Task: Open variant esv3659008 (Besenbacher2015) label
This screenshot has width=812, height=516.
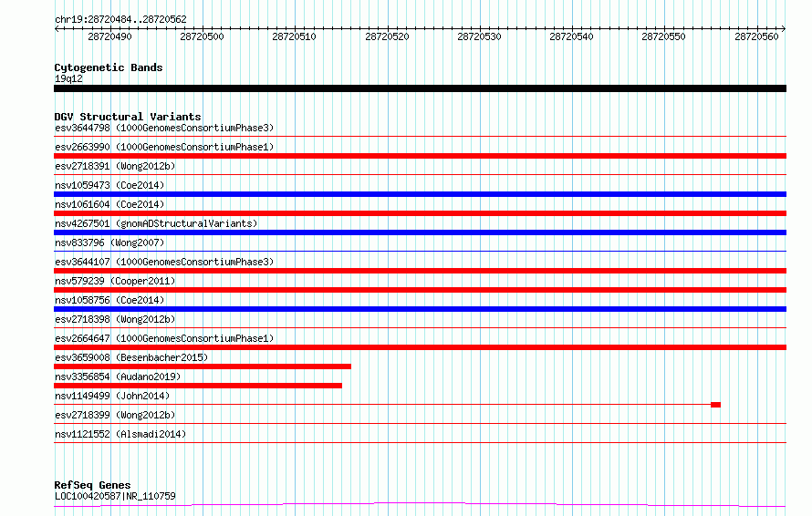Action: click(x=131, y=357)
